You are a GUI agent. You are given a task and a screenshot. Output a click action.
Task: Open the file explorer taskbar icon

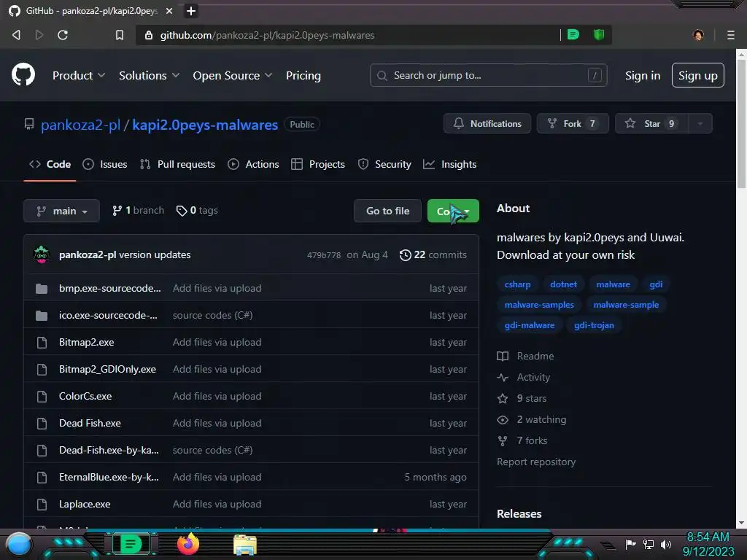[x=245, y=544]
